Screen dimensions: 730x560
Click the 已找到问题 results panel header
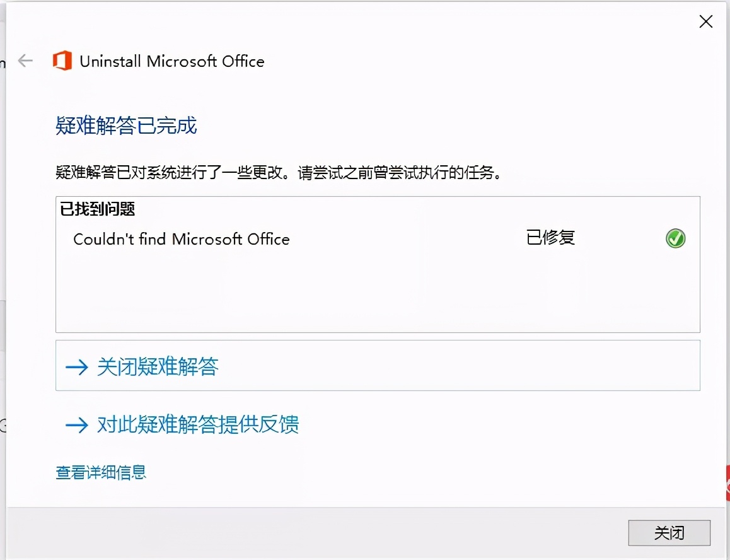(96, 209)
